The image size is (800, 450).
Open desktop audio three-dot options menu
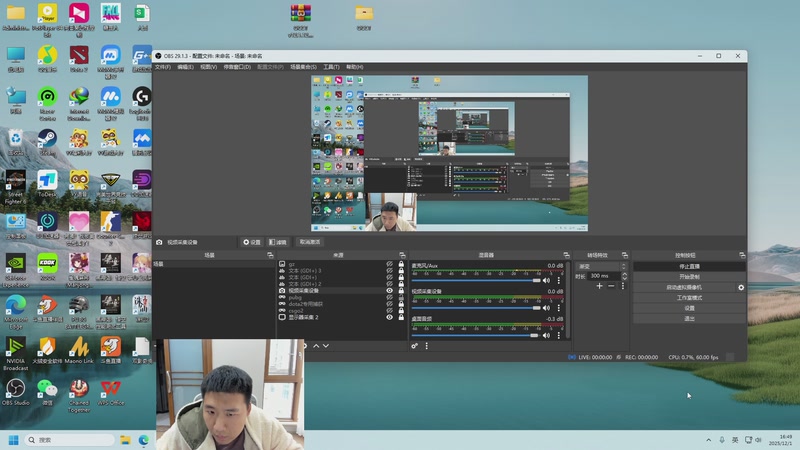559,335
